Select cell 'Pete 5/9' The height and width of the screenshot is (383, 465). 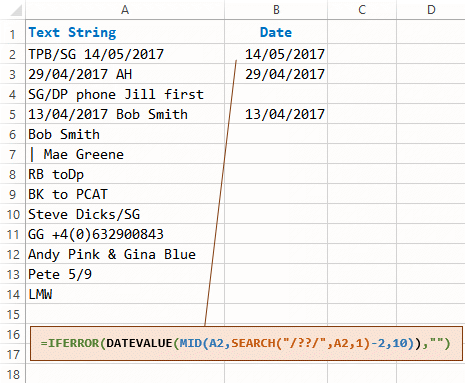[x=125, y=274]
